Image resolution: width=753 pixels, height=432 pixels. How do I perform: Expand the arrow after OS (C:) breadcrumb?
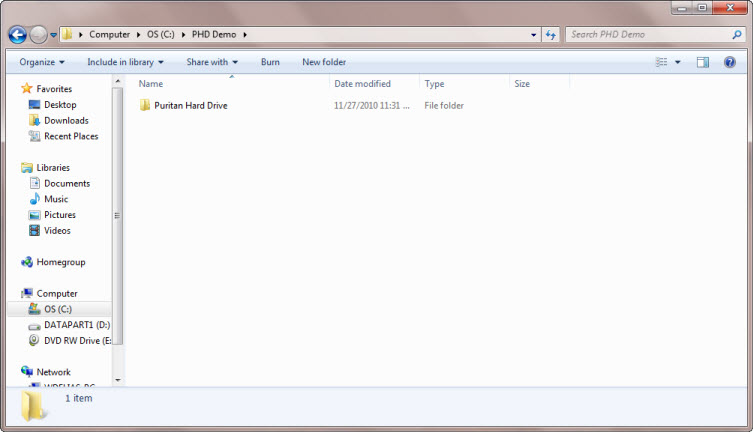pos(183,35)
